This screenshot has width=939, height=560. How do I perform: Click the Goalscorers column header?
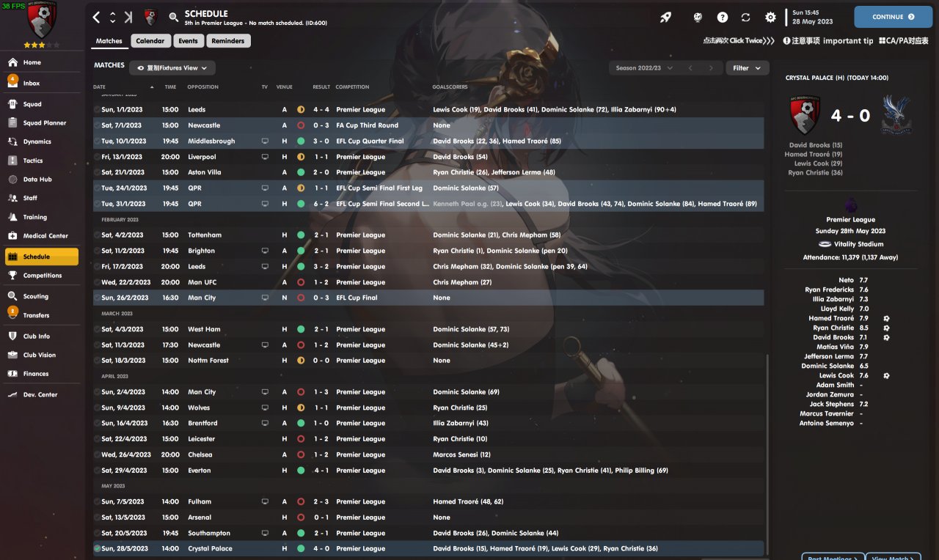point(450,87)
